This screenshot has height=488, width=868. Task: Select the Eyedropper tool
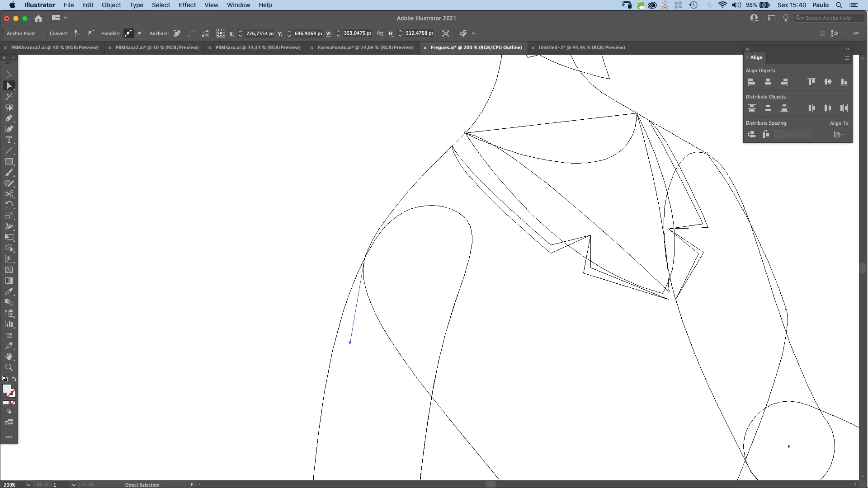[x=9, y=292]
